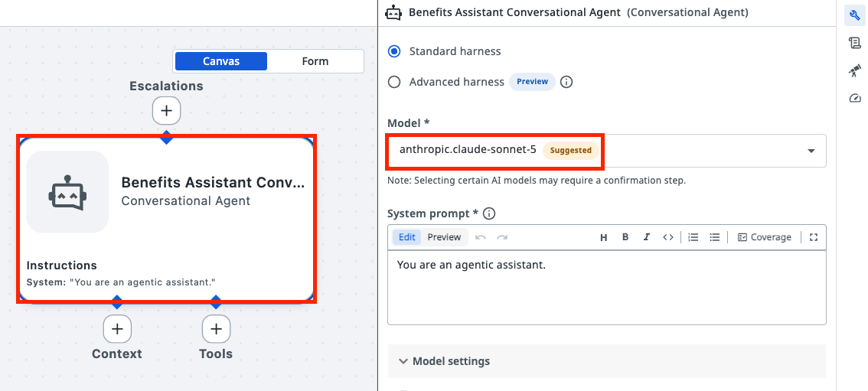Click the info icon next to System prompt
Screen dimensions: 868x391
[489, 213]
